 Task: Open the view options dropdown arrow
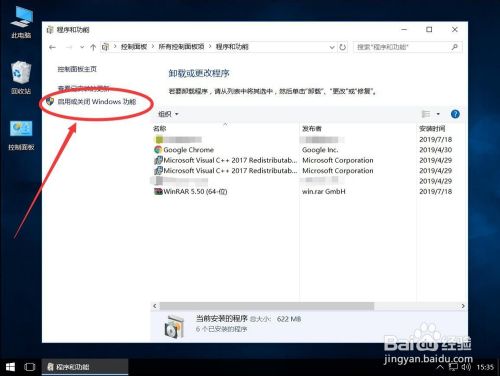click(x=438, y=114)
